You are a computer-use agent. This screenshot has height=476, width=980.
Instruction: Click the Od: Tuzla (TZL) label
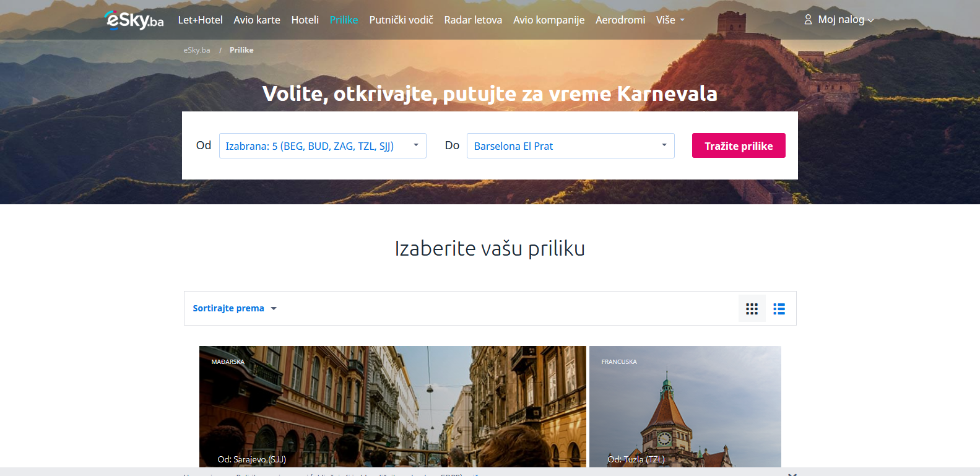pos(636,459)
